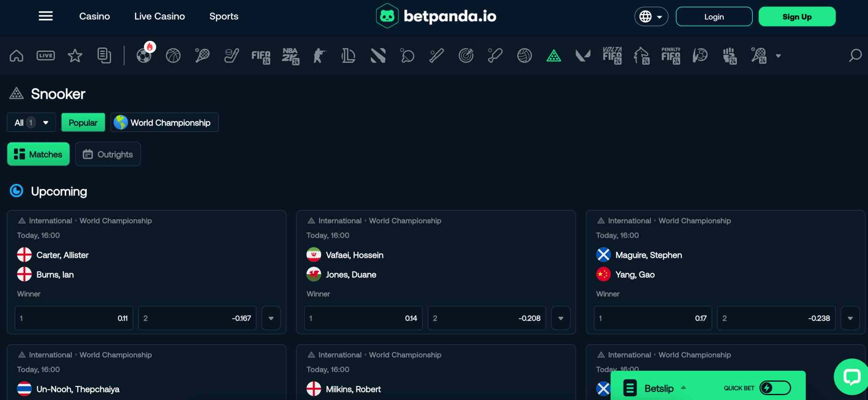Open favorites star icon

tap(75, 56)
